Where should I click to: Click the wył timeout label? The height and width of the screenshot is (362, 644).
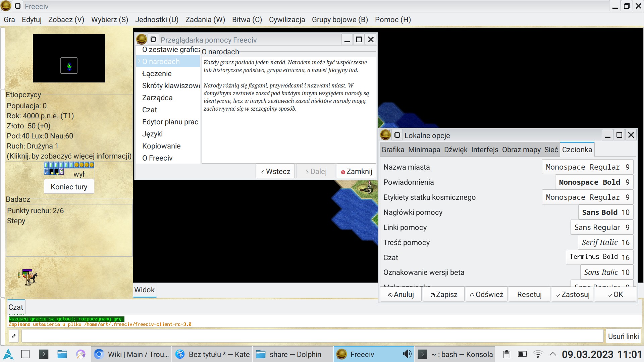(79, 174)
